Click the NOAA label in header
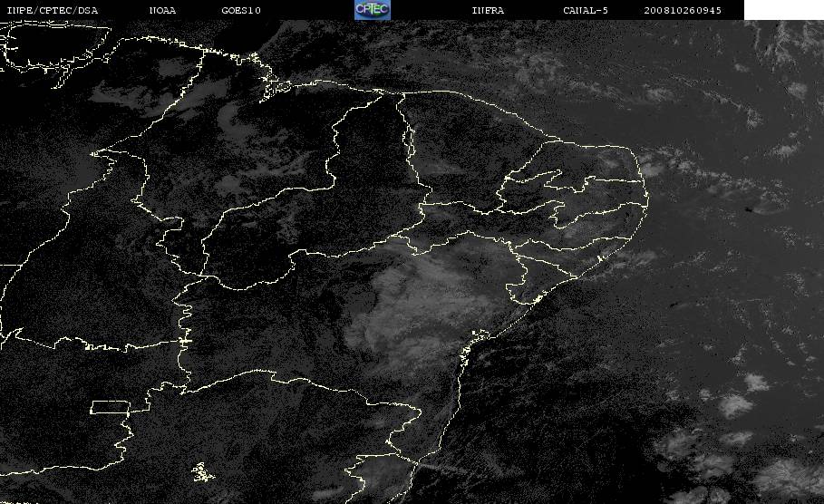This screenshot has height=504, width=824. (x=162, y=11)
